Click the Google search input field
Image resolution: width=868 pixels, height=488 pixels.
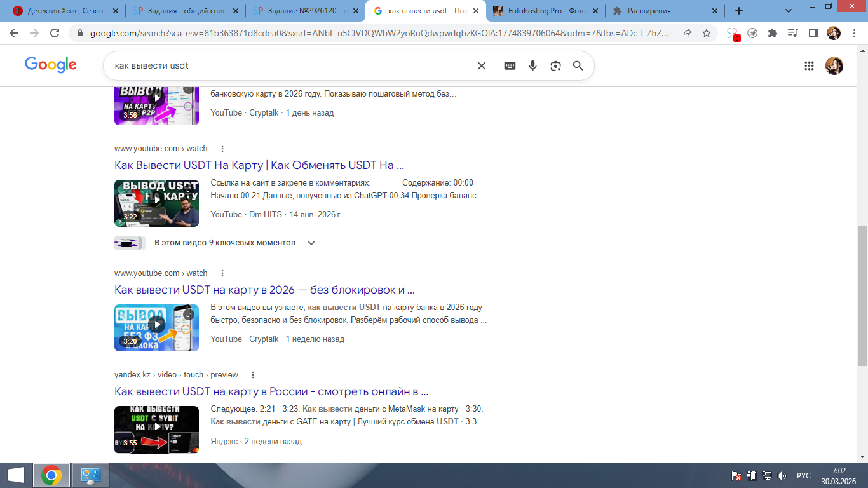[292, 65]
